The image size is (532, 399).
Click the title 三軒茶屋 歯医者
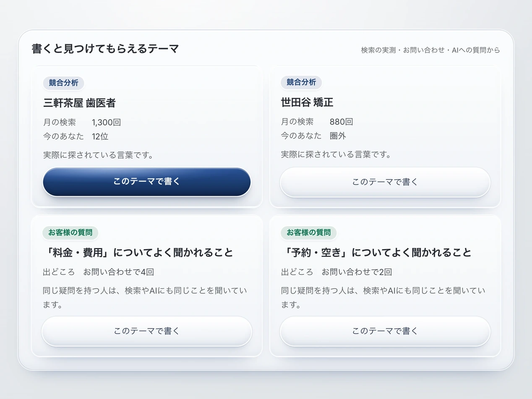click(79, 103)
